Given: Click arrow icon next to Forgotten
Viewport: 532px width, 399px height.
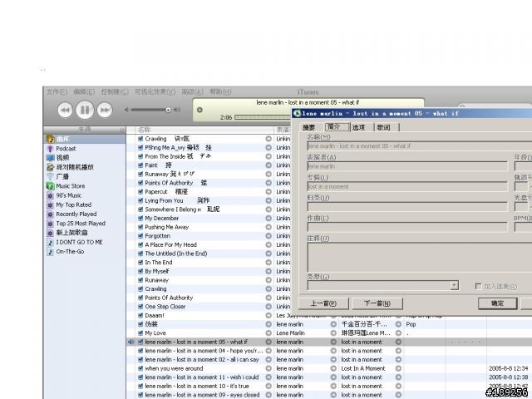Looking at the screenshot, I should point(268,236).
